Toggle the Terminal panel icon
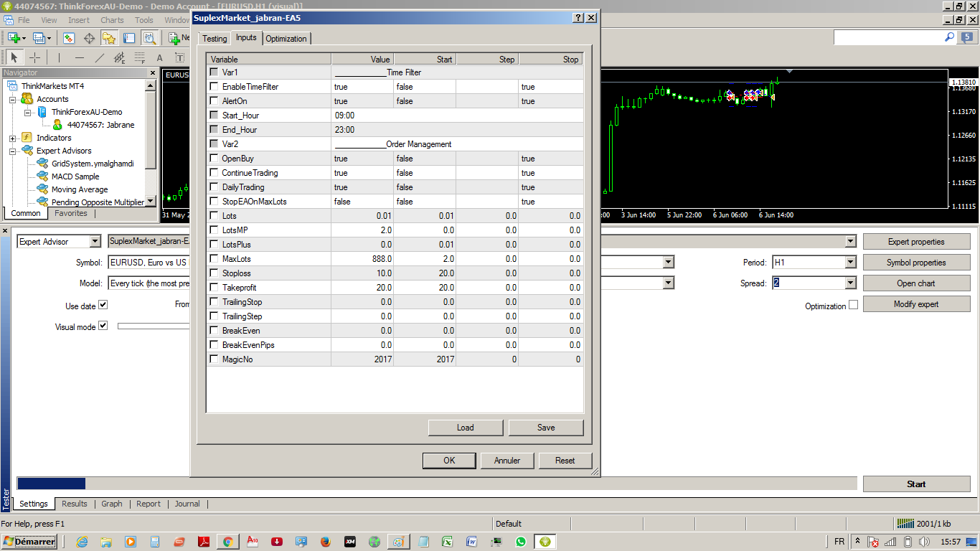Viewport: 980px width, 551px height. [129, 38]
